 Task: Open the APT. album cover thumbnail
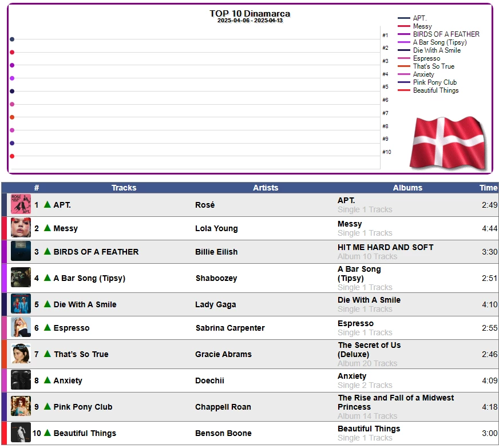click(x=21, y=204)
